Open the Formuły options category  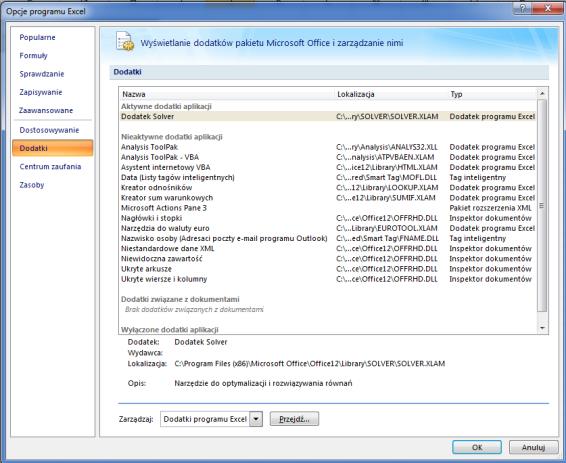(33, 56)
